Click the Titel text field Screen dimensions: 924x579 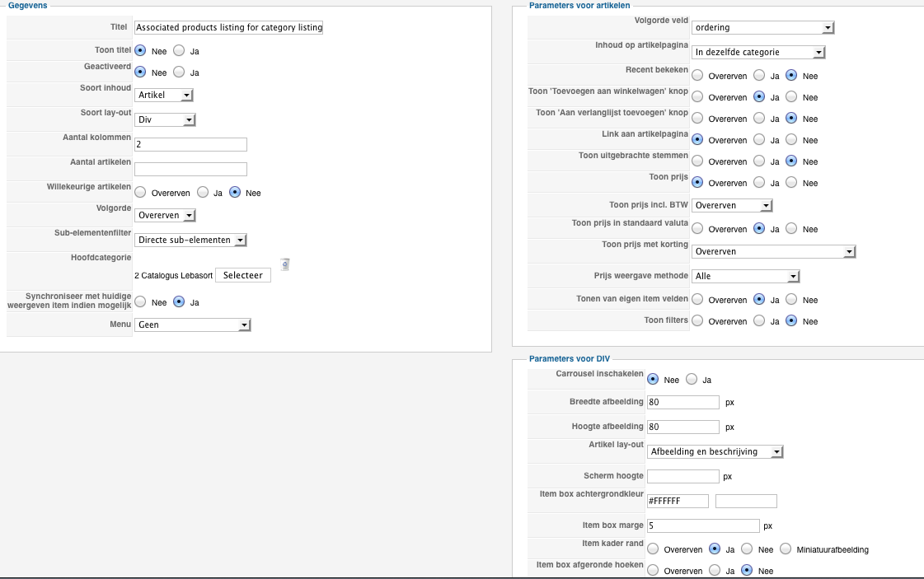click(229, 28)
